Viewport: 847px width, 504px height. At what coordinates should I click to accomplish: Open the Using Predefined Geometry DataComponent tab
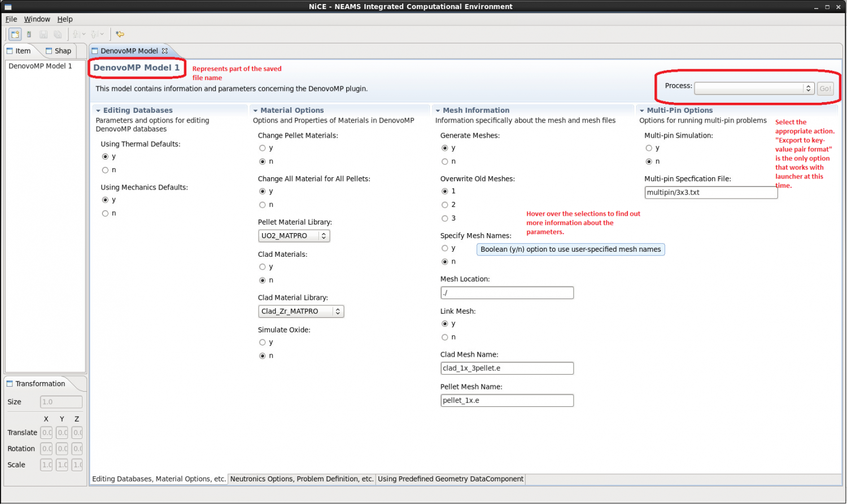coord(451,479)
